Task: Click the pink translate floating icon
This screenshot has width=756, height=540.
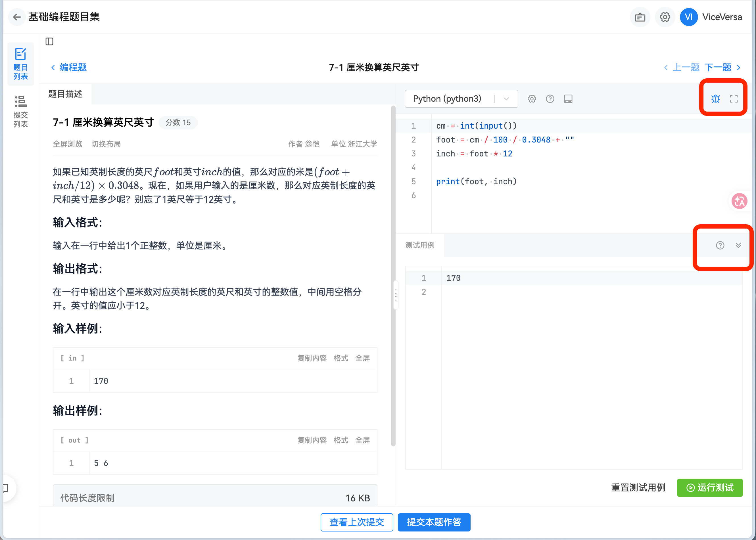Action: point(739,201)
